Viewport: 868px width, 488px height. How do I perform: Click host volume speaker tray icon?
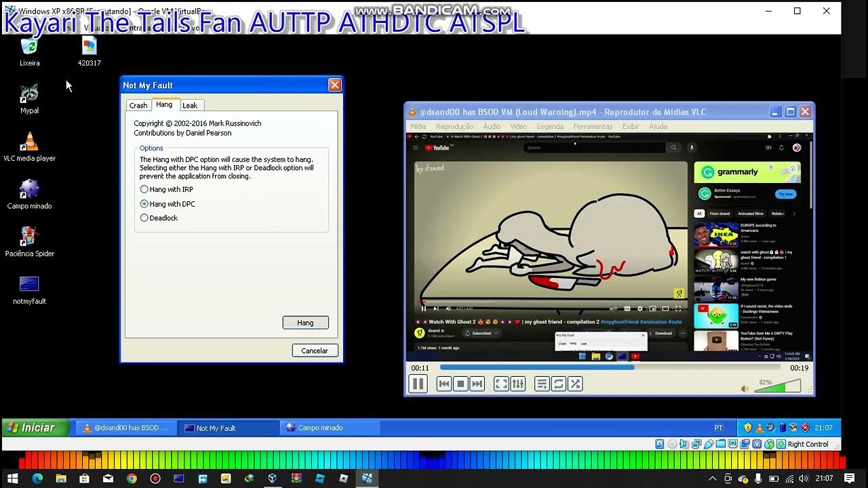coord(804,479)
